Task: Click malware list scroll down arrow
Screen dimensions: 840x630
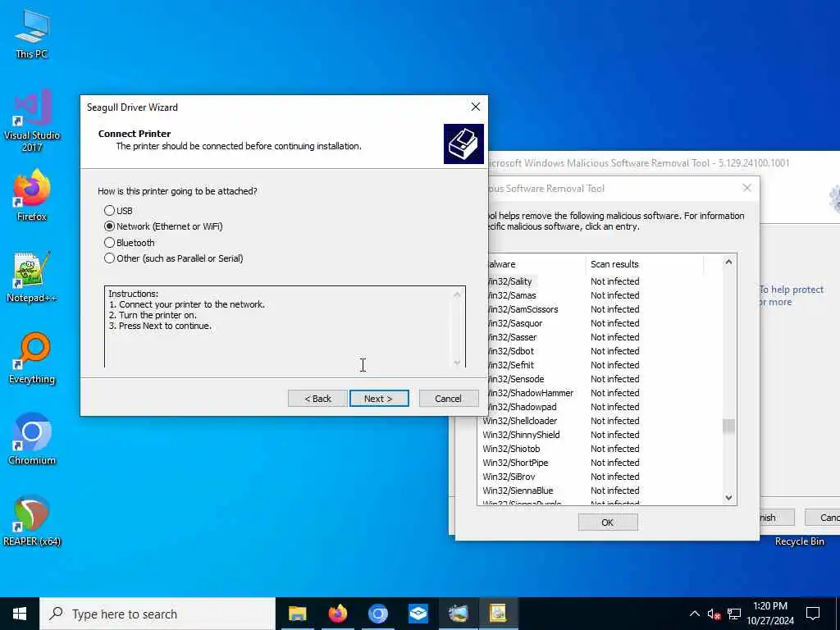Action: [x=728, y=498]
